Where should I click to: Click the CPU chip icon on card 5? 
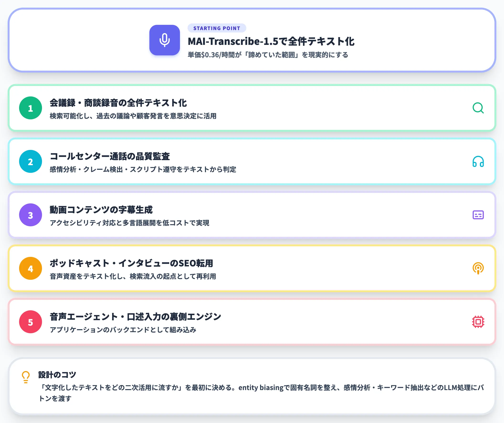(x=478, y=322)
